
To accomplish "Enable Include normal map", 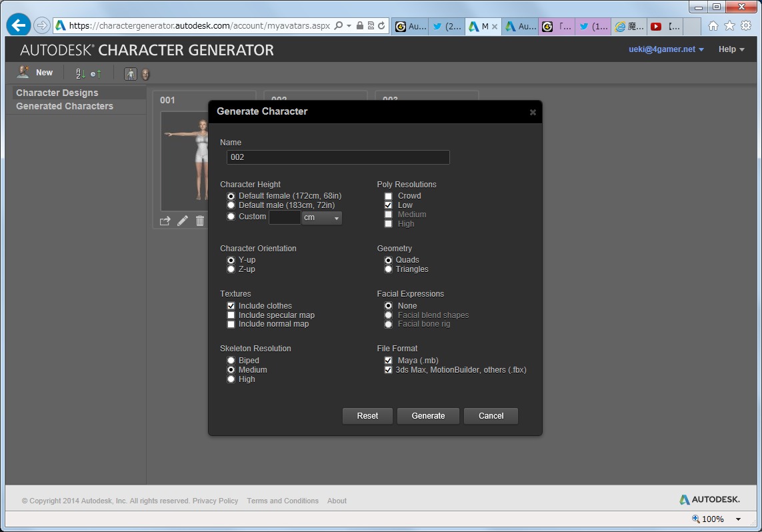I will pyautogui.click(x=231, y=324).
